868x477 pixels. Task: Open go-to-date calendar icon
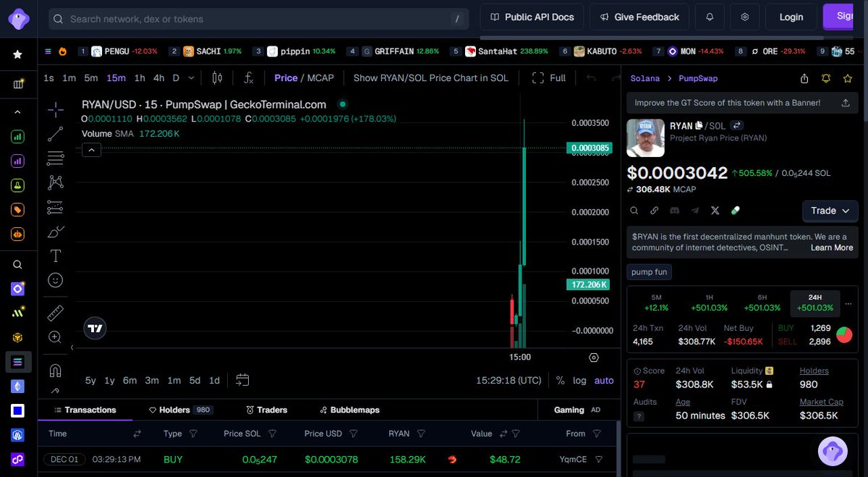[x=242, y=380]
